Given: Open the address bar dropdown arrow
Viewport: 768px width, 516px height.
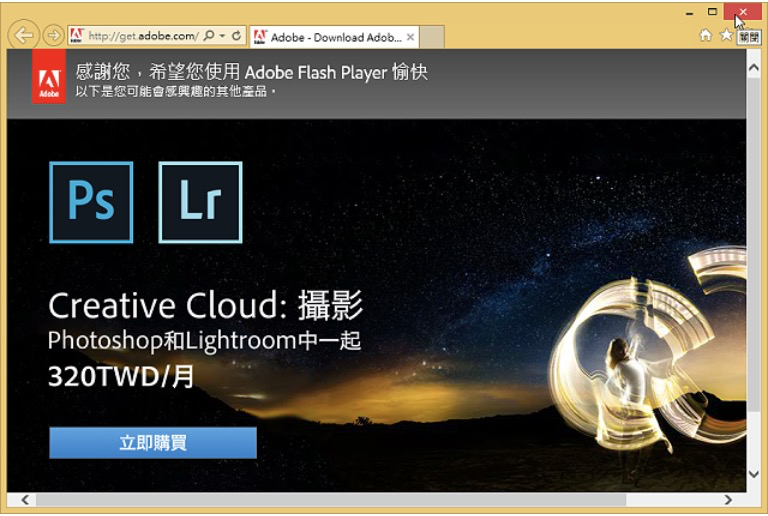Looking at the screenshot, I should point(222,36).
